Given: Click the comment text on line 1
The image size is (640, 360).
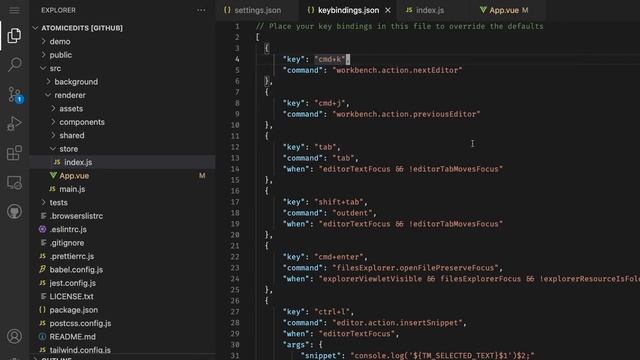Looking at the screenshot, I should click(x=400, y=26).
